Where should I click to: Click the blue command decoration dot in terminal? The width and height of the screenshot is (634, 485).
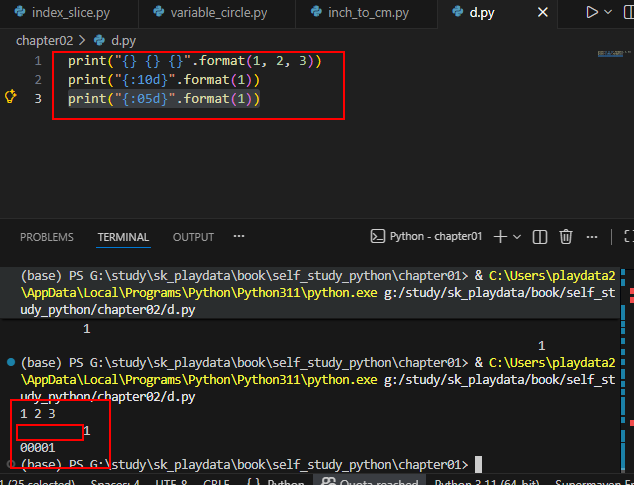click(x=11, y=362)
